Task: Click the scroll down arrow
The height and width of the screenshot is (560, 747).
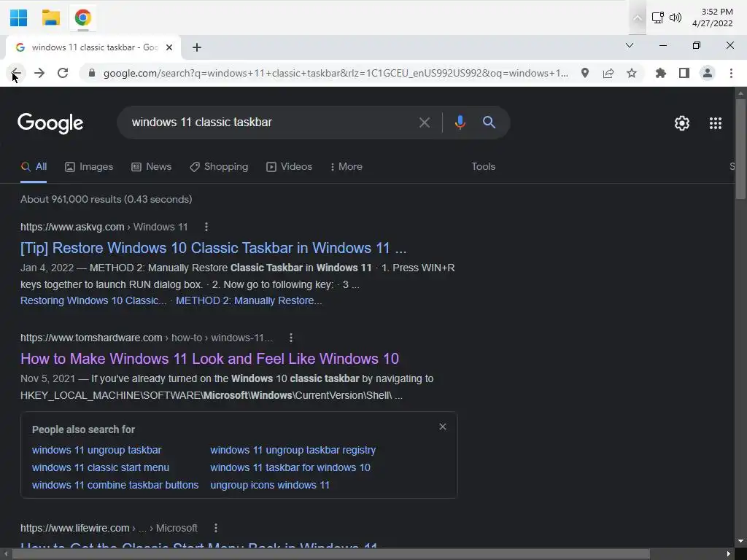Action: point(740,542)
